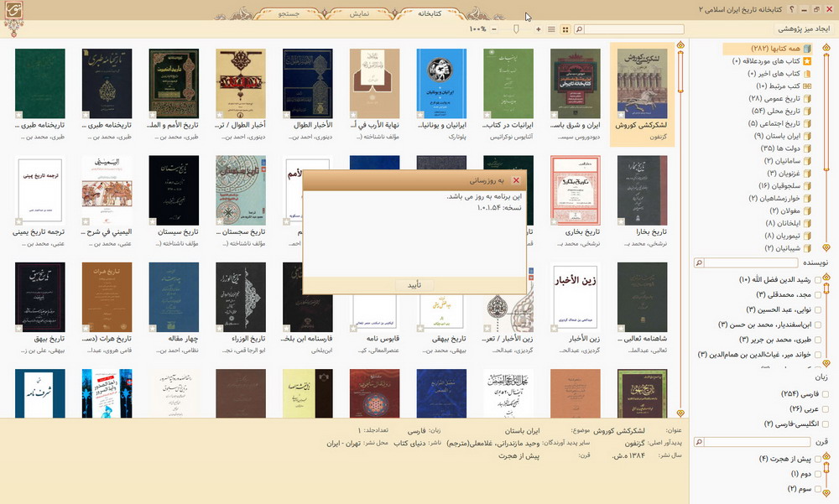Open the تاریخ الوزراء book cover
The height and width of the screenshot is (504, 839).
pos(241,297)
